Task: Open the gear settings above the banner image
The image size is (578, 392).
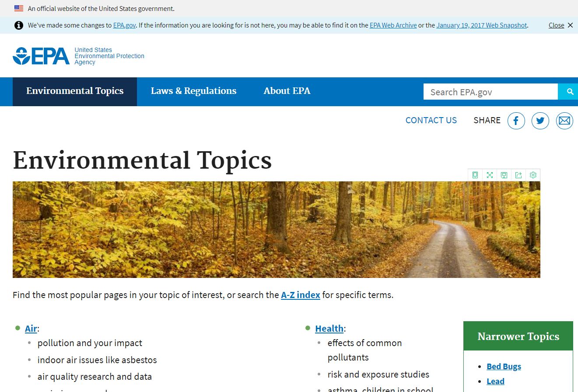Action: pyautogui.click(x=533, y=175)
